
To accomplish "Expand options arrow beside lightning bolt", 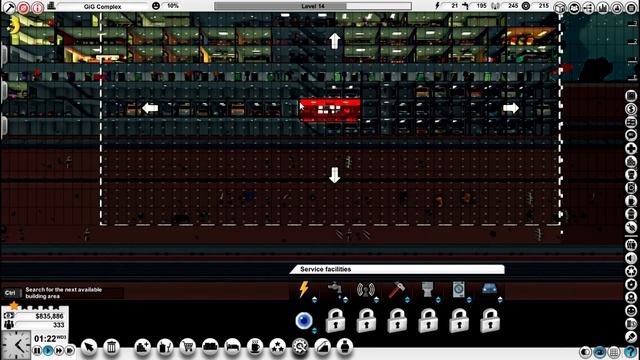I will tap(314, 300).
